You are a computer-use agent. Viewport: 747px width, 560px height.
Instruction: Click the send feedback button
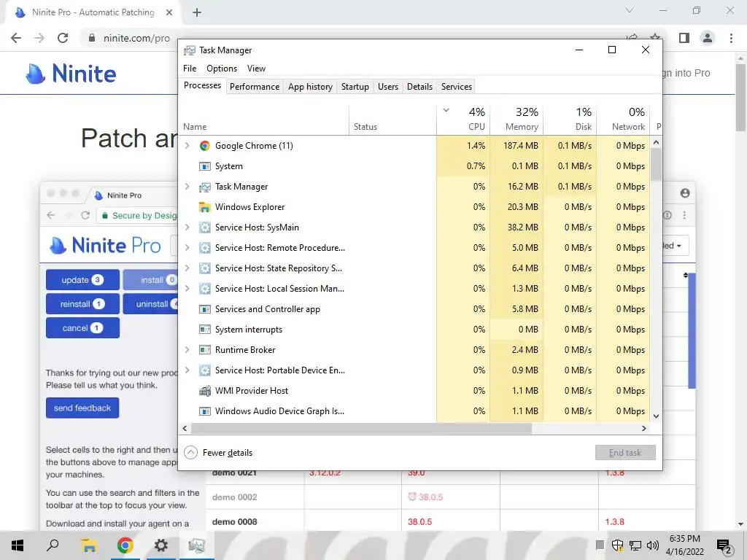point(82,408)
